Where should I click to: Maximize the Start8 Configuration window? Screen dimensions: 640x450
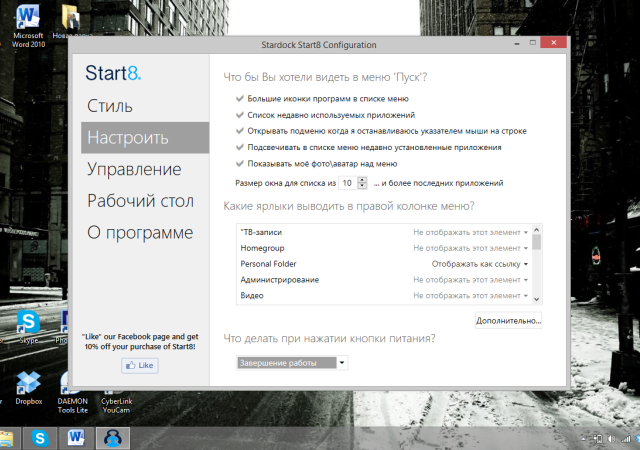click(533, 42)
